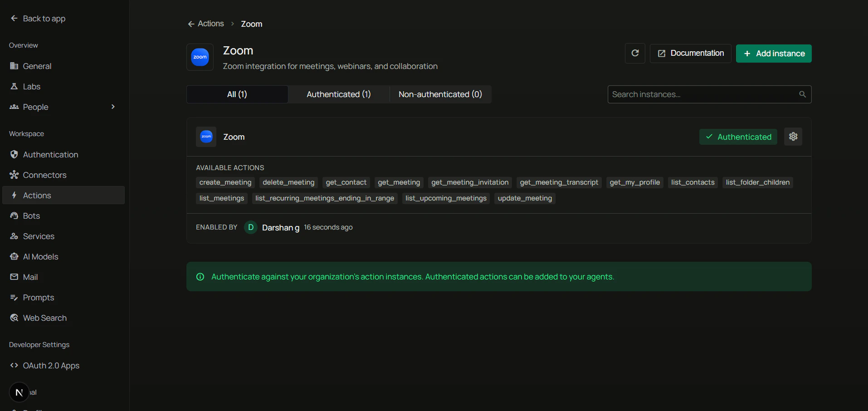Click the Zoom instance name on card
Image resolution: width=868 pixels, height=411 pixels.
tap(234, 137)
